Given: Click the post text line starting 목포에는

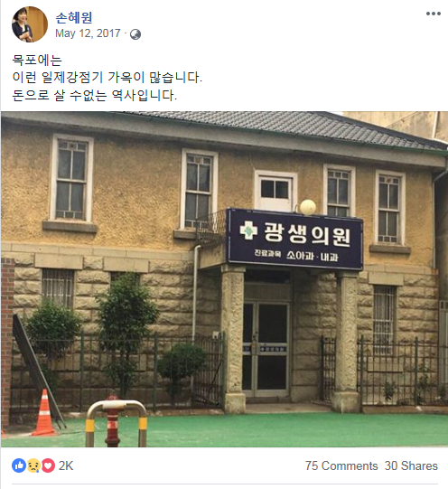Looking at the screenshot, I should (37, 60).
